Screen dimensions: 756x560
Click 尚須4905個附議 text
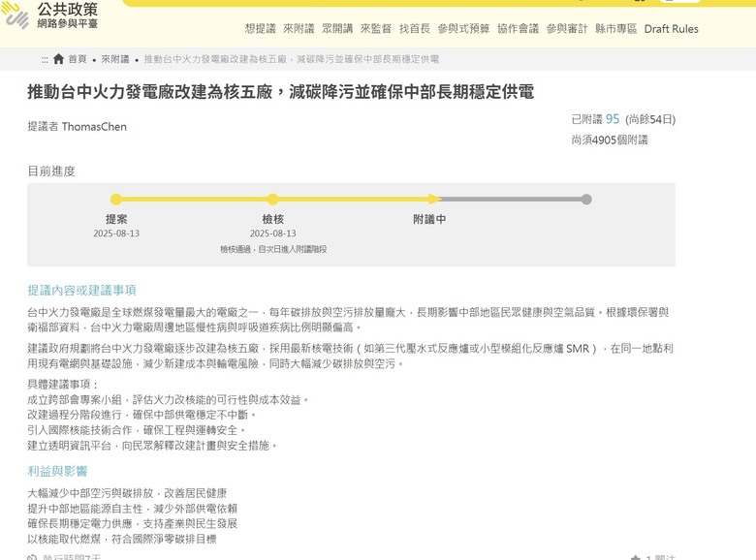[610, 140]
